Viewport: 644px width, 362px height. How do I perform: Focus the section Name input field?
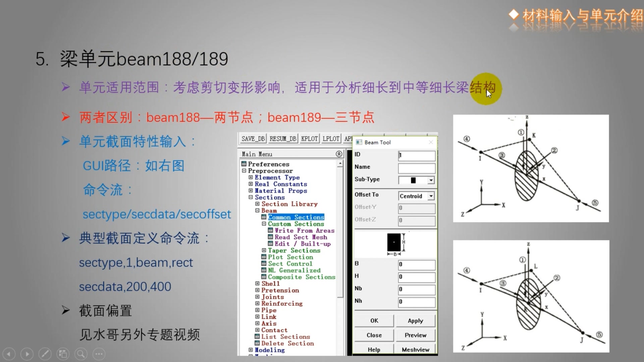click(x=417, y=168)
